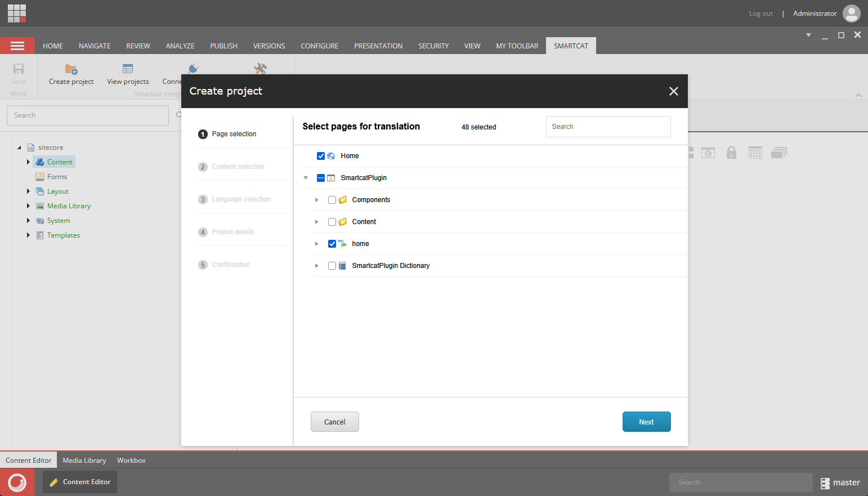Select the SMARTCAT ribbon tab
Viewport: 868px width, 496px height.
[571, 46]
